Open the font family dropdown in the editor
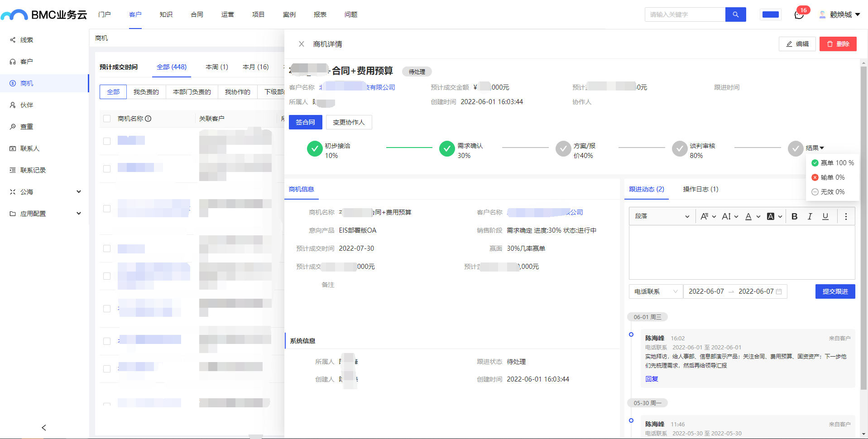 (708, 216)
